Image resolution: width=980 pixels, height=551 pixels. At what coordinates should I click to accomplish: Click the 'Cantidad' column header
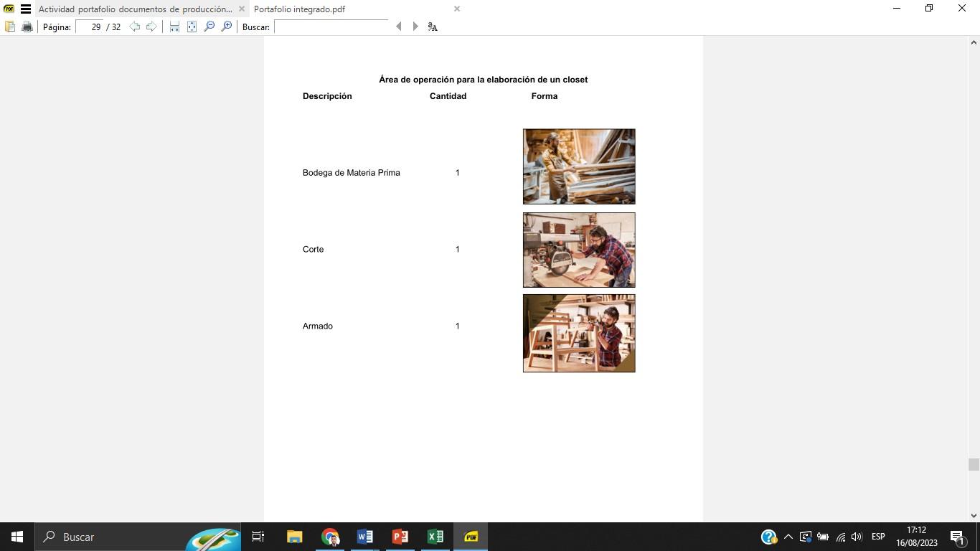[x=448, y=96]
